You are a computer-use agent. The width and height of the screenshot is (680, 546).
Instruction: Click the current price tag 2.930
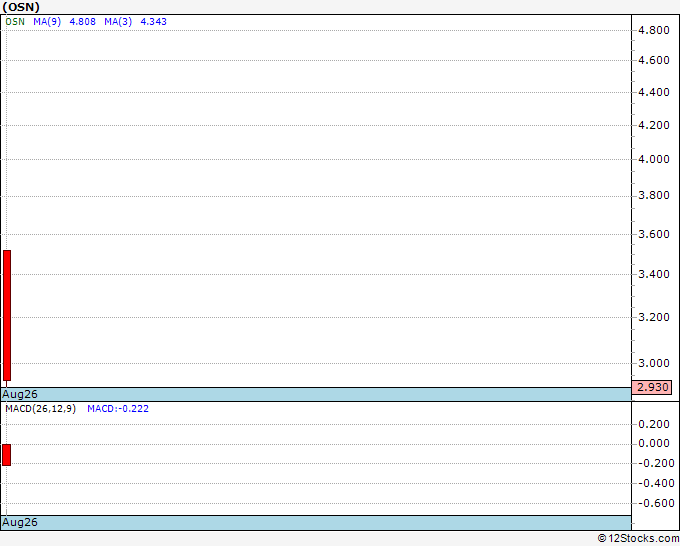652,387
